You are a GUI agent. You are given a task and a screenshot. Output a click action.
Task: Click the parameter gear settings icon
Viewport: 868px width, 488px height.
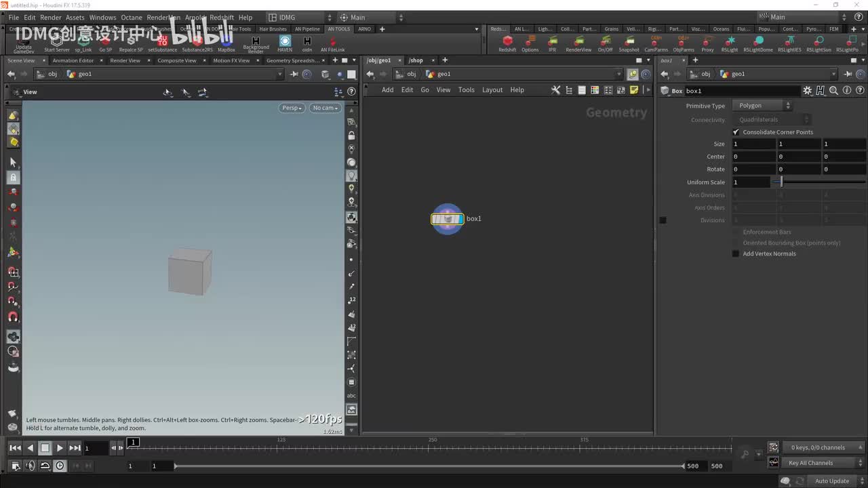[x=807, y=91]
